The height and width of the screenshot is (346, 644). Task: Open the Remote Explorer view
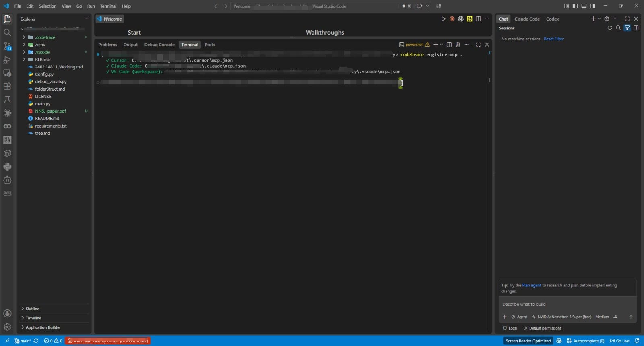pyautogui.click(x=7, y=73)
